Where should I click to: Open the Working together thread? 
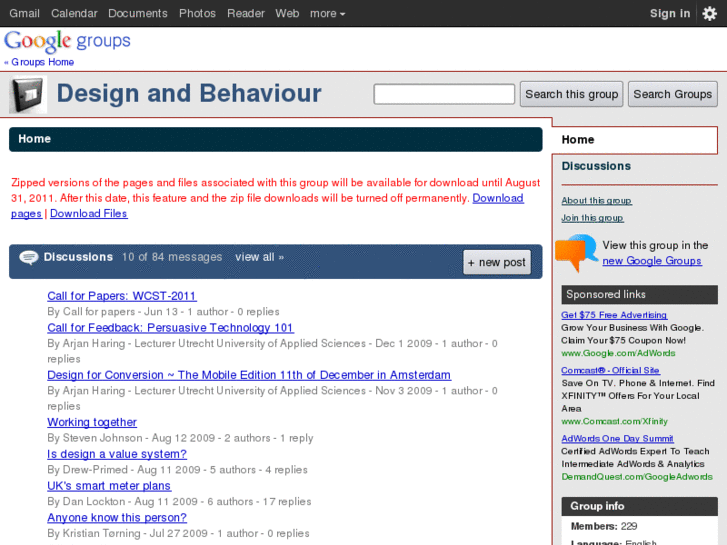92,422
